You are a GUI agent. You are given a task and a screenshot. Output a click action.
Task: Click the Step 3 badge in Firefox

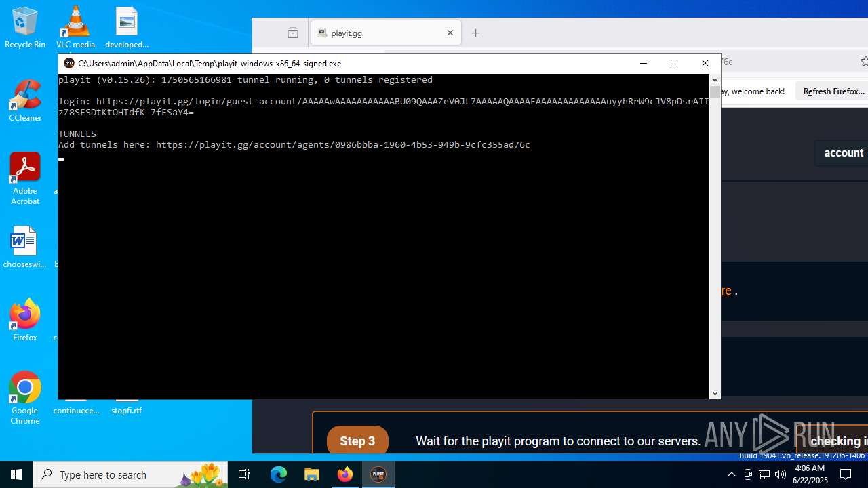(357, 441)
